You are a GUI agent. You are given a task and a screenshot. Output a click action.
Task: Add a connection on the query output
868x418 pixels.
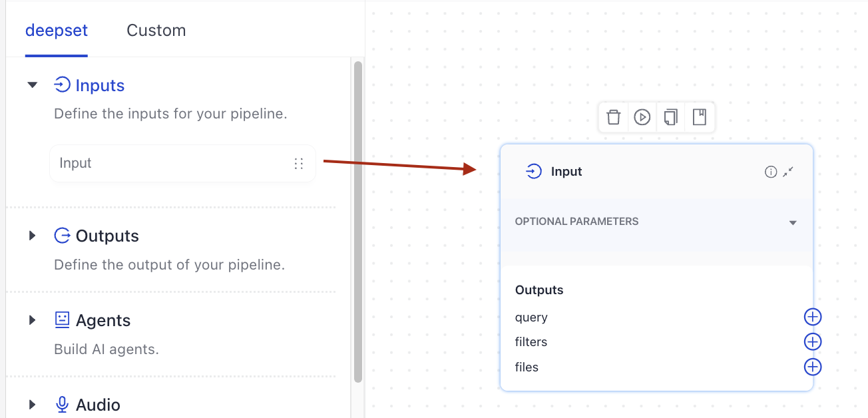tap(812, 317)
